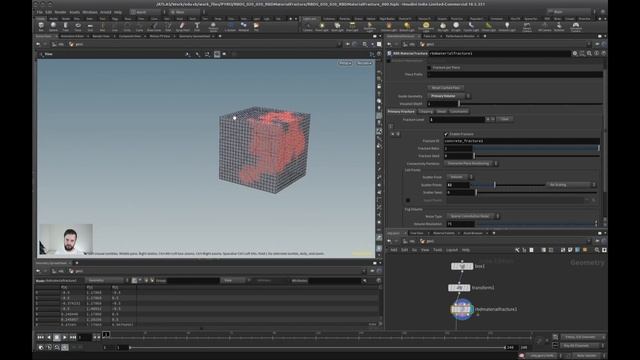
Task: Open the parameter pane gear menu icon
Action: [575, 53]
